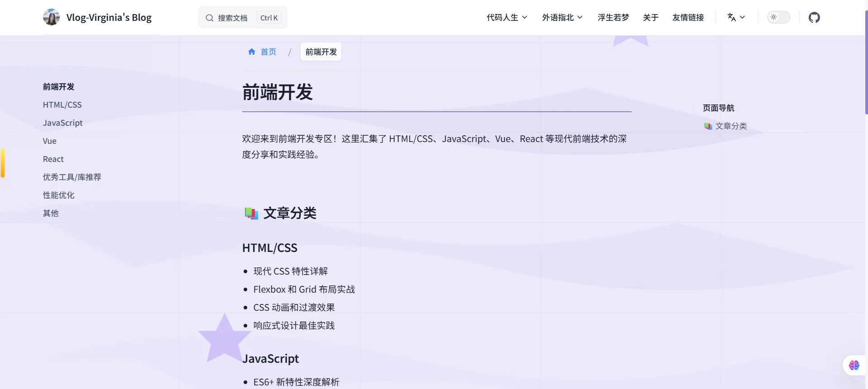Viewport: 868px width, 389px height.
Task: Click the orange handle on left edge
Action: click(x=3, y=163)
